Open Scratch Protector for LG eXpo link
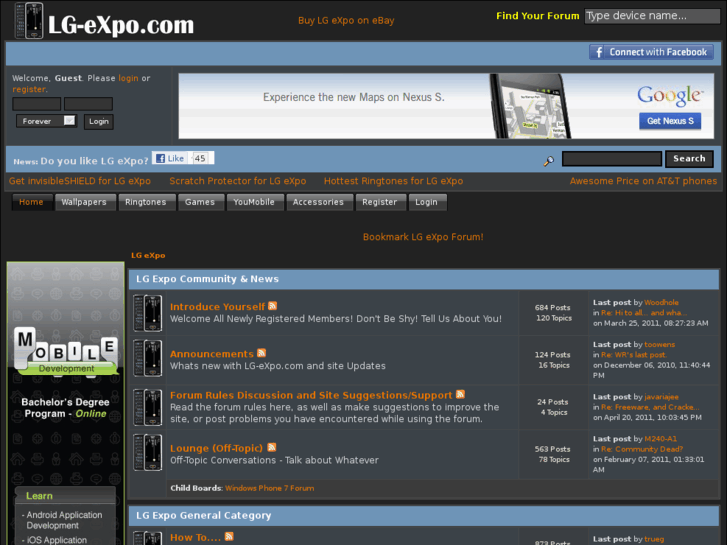Image resolution: width=727 pixels, height=545 pixels. [x=238, y=181]
